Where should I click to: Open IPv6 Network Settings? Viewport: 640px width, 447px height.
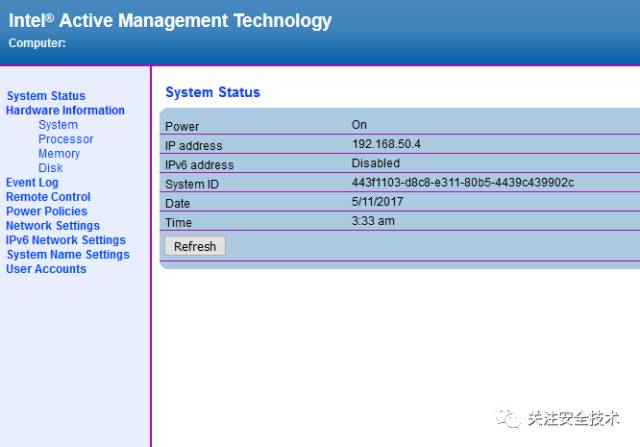(66, 240)
